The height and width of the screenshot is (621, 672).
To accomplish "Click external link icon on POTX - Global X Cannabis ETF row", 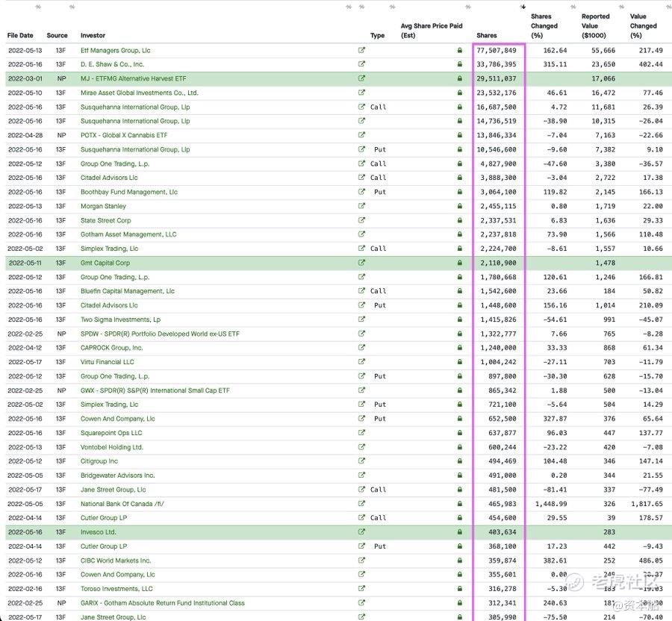I will pyautogui.click(x=361, y=135).
